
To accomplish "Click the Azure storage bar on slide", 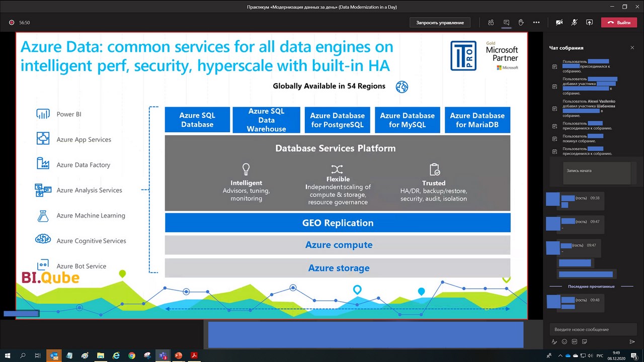I will 338,268.
